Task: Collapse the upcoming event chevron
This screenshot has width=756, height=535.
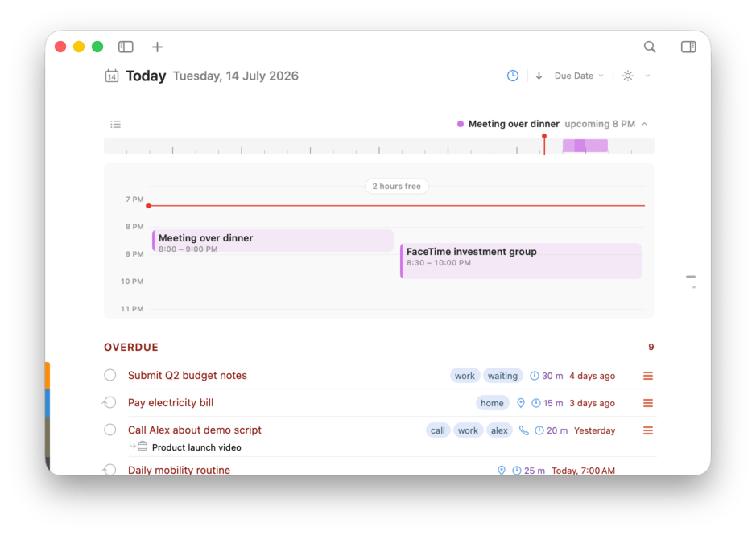Action: click(x=645, y=125)
